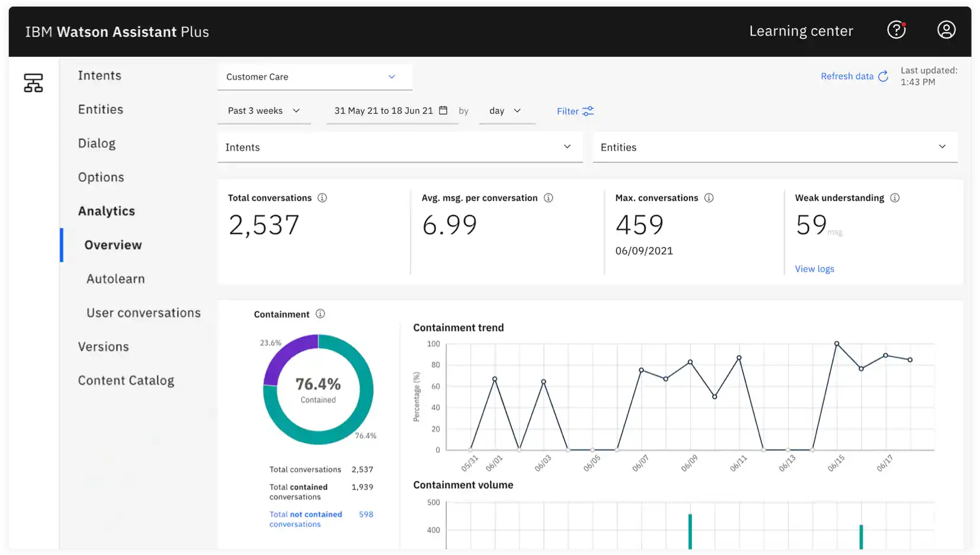This screenshot has width=980, height=555.
Task: Open User conversations sub-item
Action: [143, 312]
